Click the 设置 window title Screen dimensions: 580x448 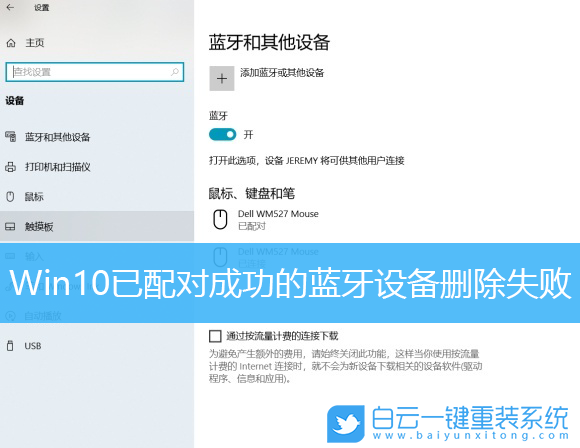(x=41, y=7)
